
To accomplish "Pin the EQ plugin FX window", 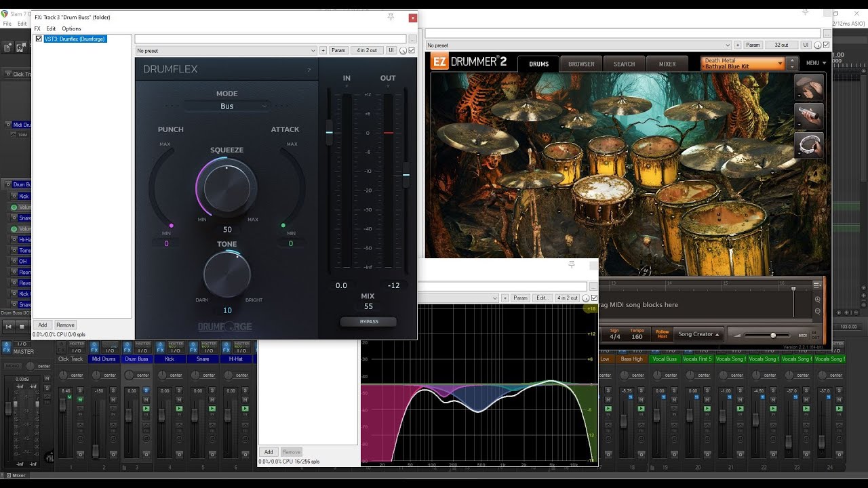I will [572, 264].
